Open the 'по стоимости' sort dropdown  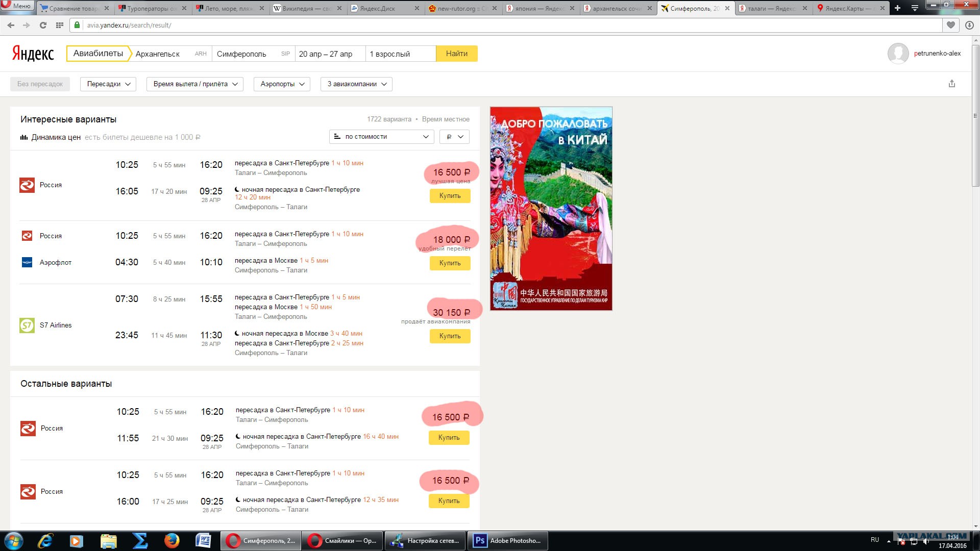(x=382, y=137)
